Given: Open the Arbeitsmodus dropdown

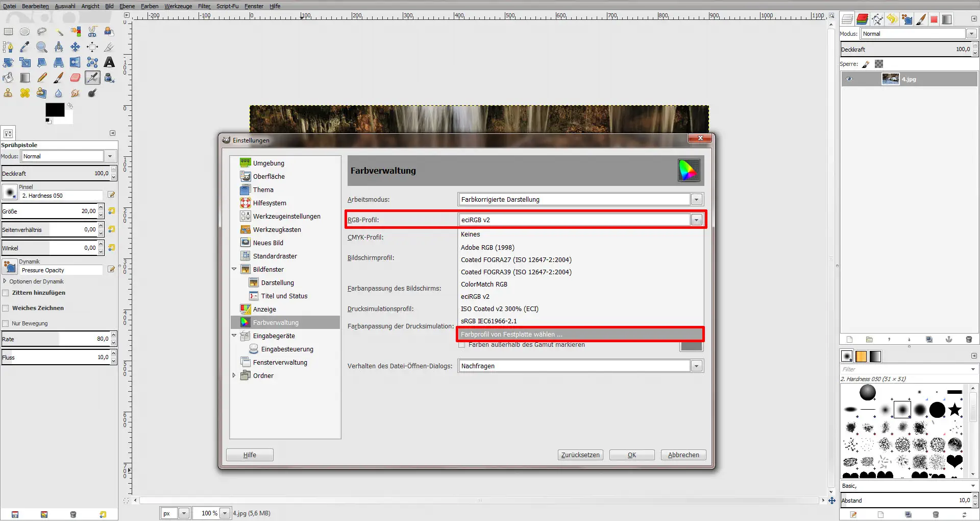Looking at the screenshot, I should tap(696, 199).
